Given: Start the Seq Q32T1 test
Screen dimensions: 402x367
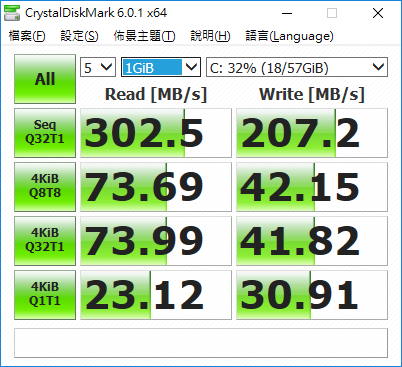Looking at the screenshot, I should [x=45, y=133].
